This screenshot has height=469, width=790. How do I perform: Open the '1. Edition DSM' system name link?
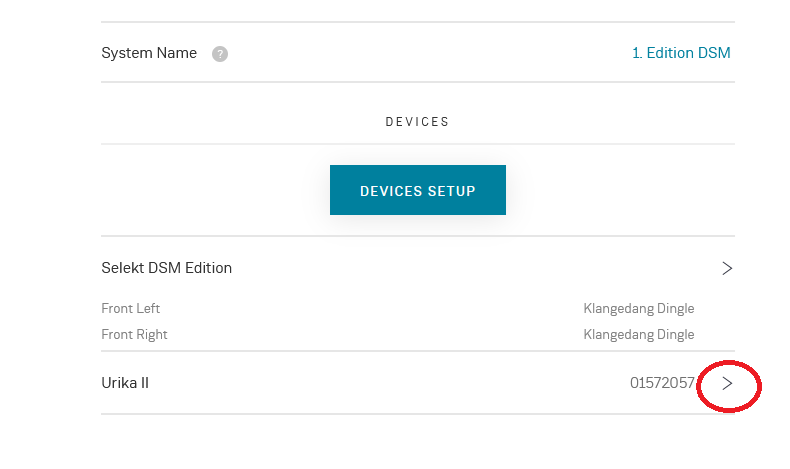pyautogui.click(x=681, y=53)
